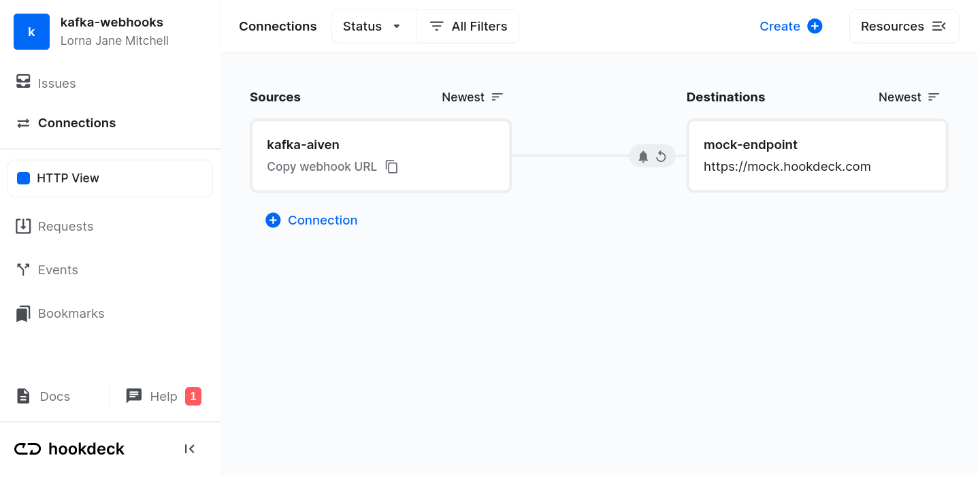Image resolution: width=980 pixels, height=477 pixels.
Task: Open the All Filters panel
Action: pos(468,26)
